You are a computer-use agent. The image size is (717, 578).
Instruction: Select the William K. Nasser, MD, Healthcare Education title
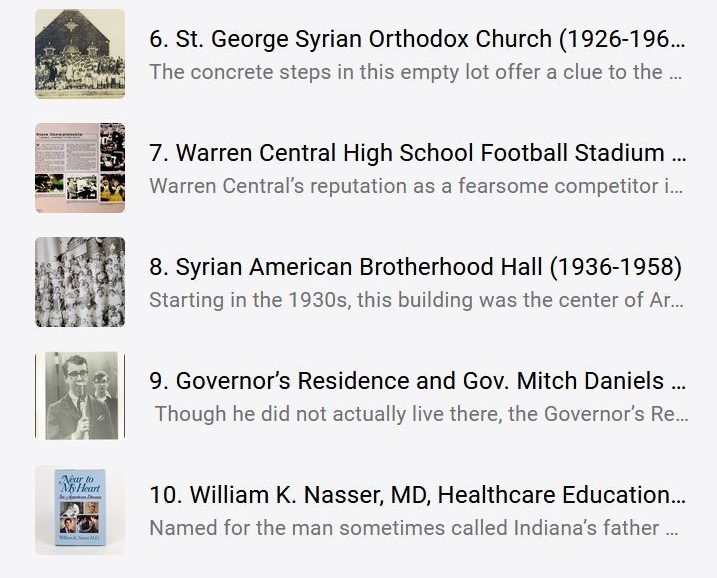(x=420, y=495)
